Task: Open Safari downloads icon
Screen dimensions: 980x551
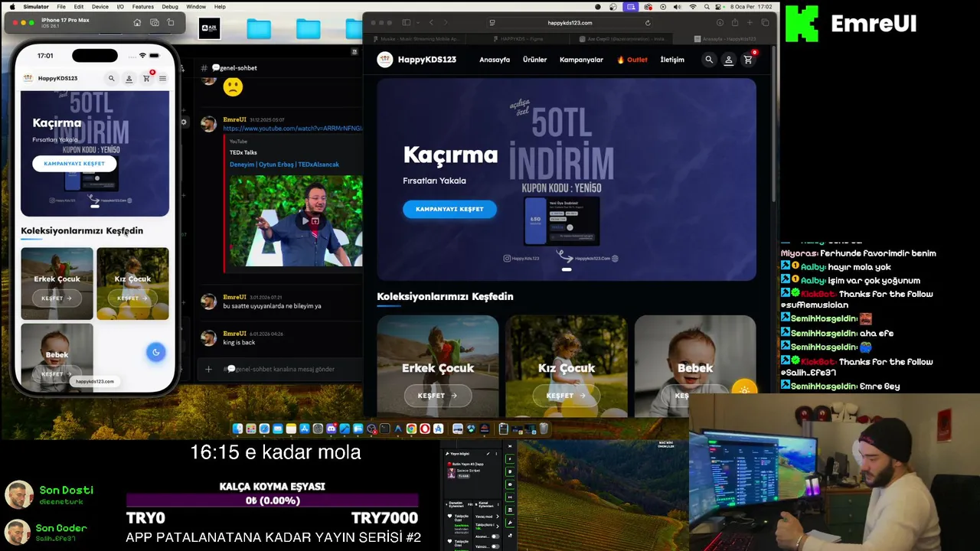Action: point(720,23)
